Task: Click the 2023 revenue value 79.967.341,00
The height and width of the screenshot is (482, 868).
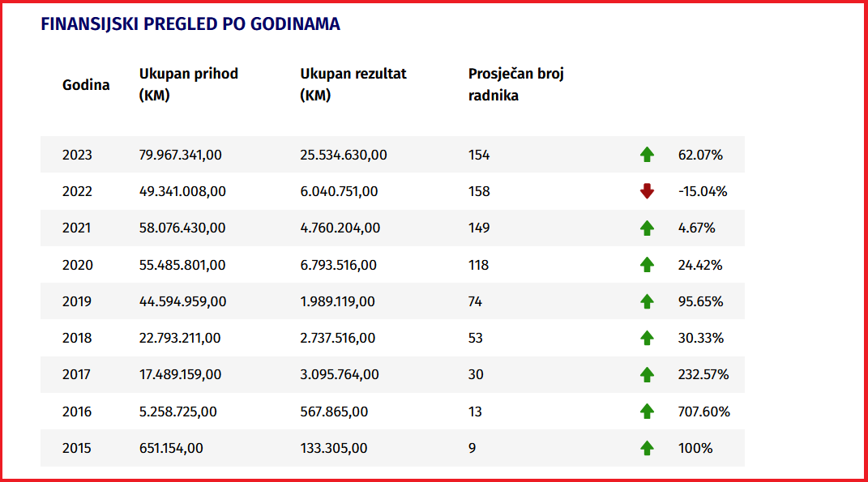Action: point(180,155)
